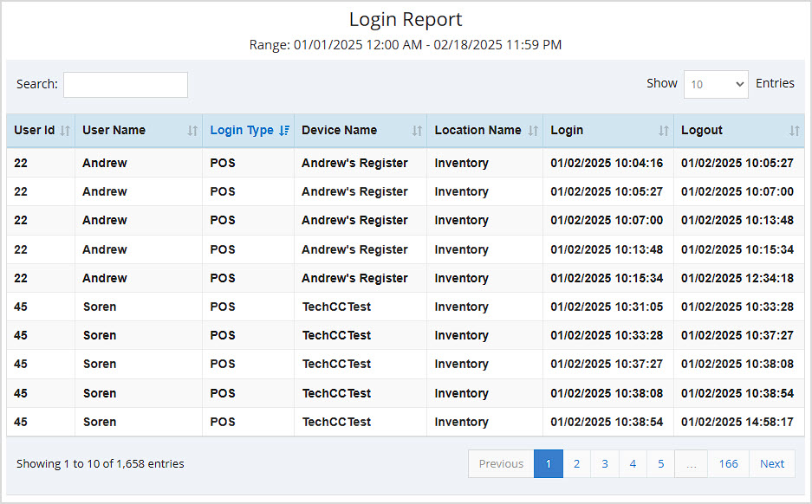This screenshot has width=812, height=504.
Task: Select the first Andrew's Register row
Action: click(354, 163)
